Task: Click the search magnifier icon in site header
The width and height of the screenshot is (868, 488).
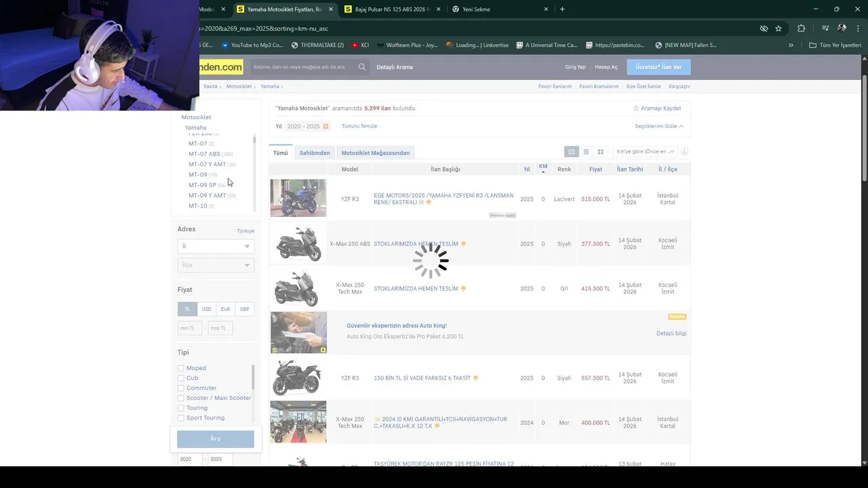Action: coord(362,67)
